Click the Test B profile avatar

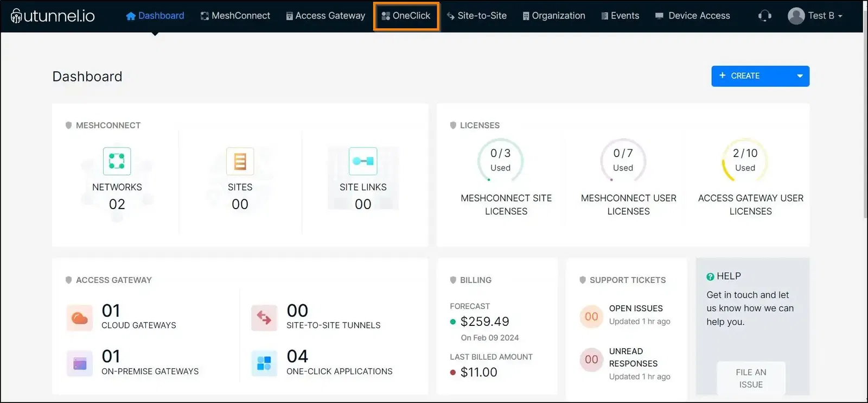point(796,16)
